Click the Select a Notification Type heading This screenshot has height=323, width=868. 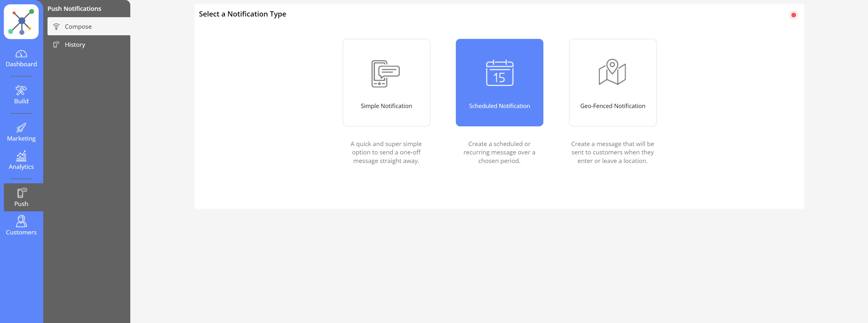(242, 14)
